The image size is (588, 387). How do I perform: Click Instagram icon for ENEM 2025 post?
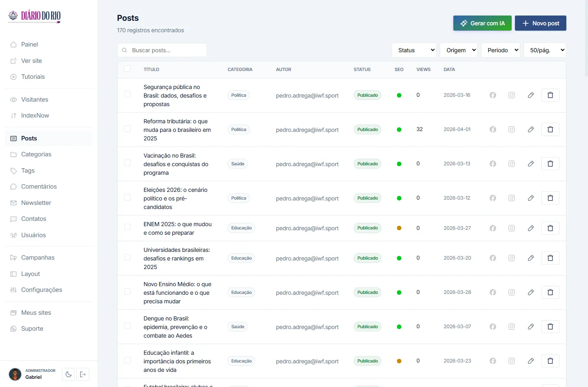[512, 228]
